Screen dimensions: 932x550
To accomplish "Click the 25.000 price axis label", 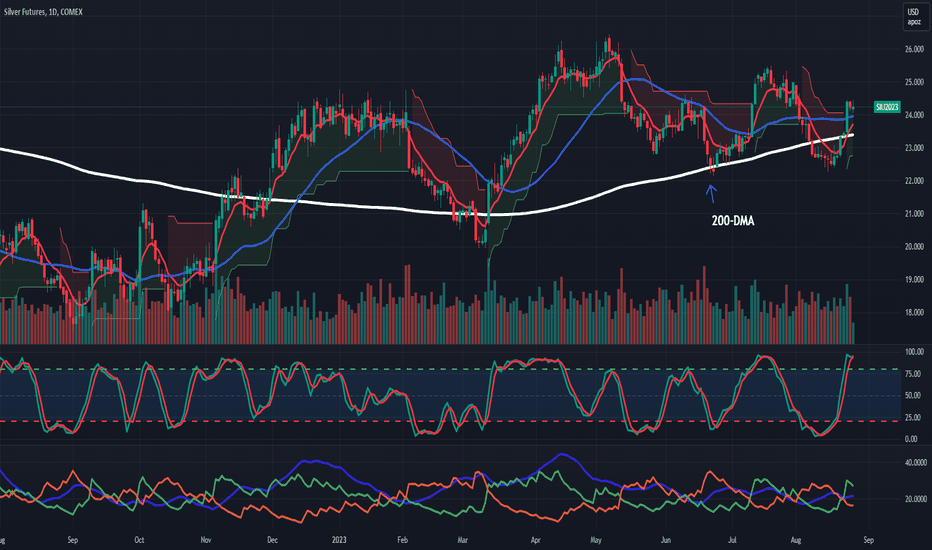I will (x=914, y=82).
